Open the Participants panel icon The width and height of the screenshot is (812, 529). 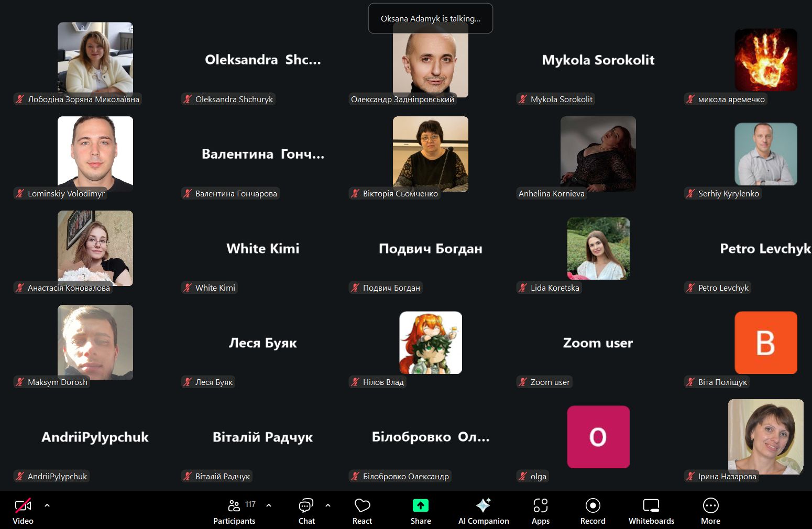pos(234,505)
